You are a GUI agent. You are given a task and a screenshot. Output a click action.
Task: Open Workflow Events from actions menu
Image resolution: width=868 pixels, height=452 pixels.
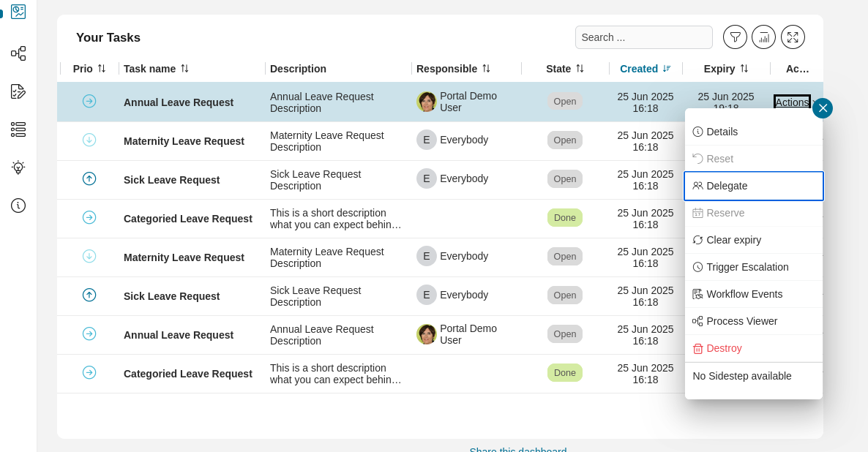[x=753, y=294]
